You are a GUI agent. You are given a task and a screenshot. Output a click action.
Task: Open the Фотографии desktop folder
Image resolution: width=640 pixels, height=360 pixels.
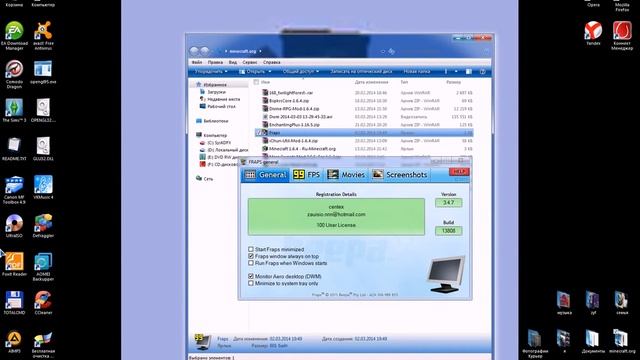(x=535, y=344)
